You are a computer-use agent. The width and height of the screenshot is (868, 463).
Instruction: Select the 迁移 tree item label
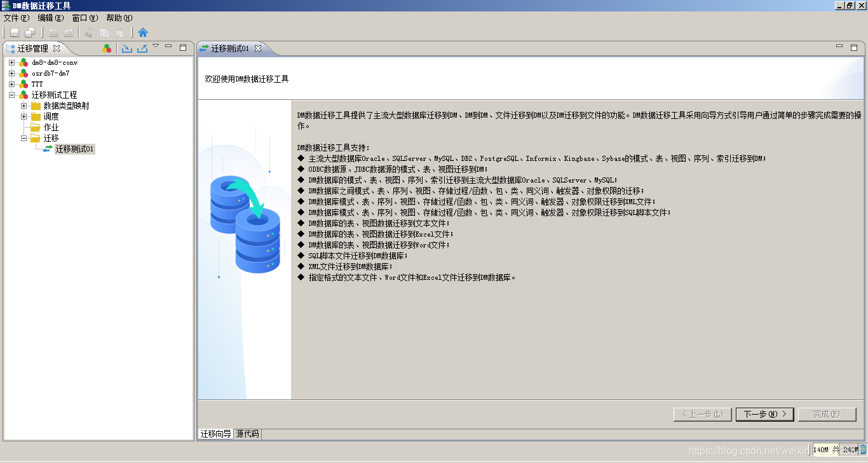tap(51, 138)
